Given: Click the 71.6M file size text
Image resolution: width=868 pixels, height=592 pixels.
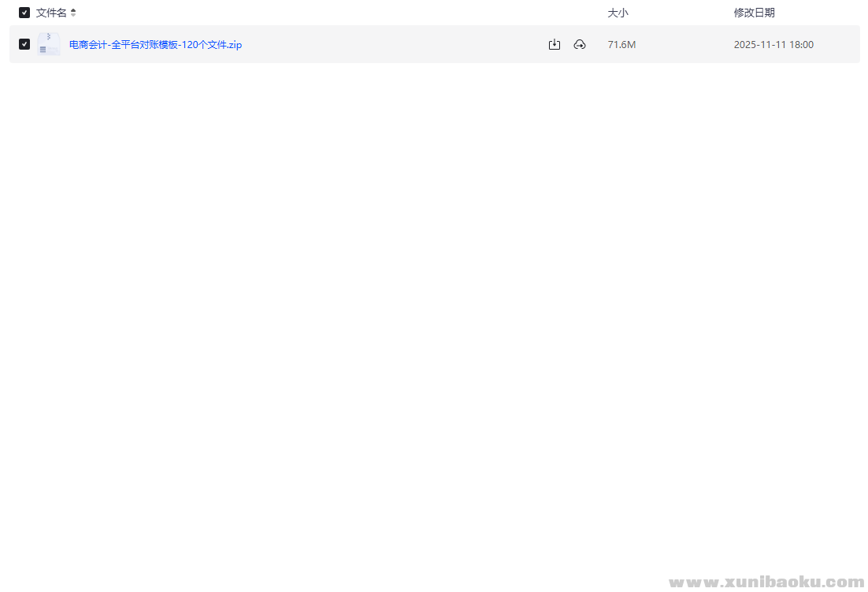Looking at the screenshot, I should pyautogui.click(x=621, y=44).
